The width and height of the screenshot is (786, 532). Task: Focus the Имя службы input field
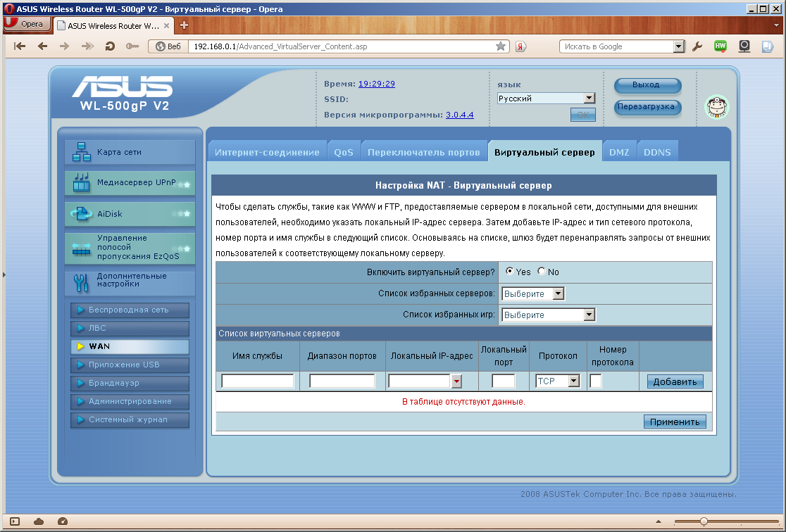[x=257, y=381]
